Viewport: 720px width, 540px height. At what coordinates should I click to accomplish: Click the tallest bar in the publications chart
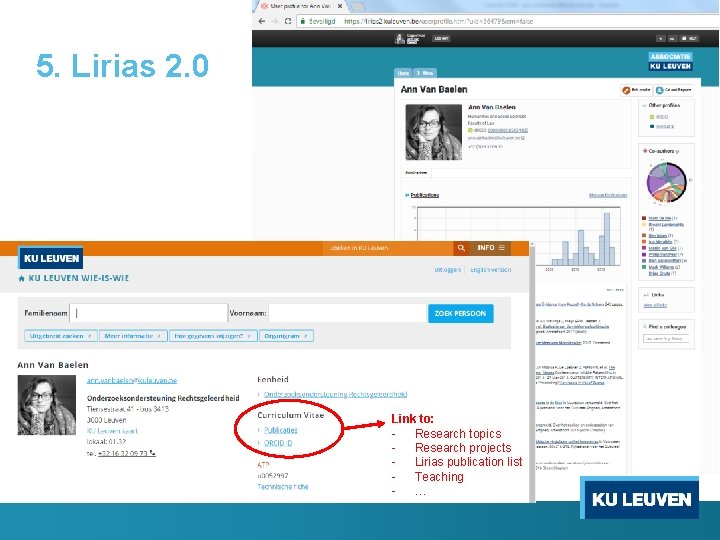click(x=607, y=239)
